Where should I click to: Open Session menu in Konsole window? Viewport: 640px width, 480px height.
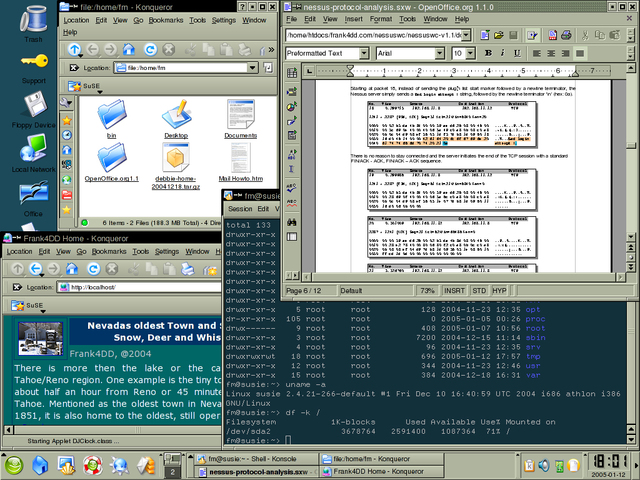tap(240, 209)
